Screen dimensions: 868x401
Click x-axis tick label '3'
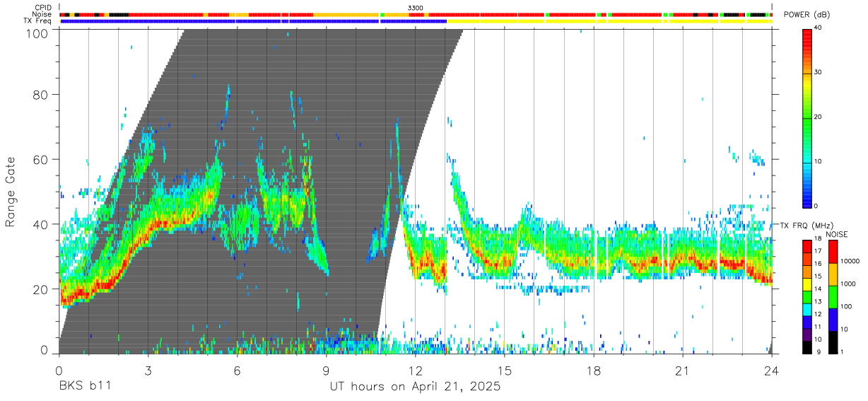point(148,371)
